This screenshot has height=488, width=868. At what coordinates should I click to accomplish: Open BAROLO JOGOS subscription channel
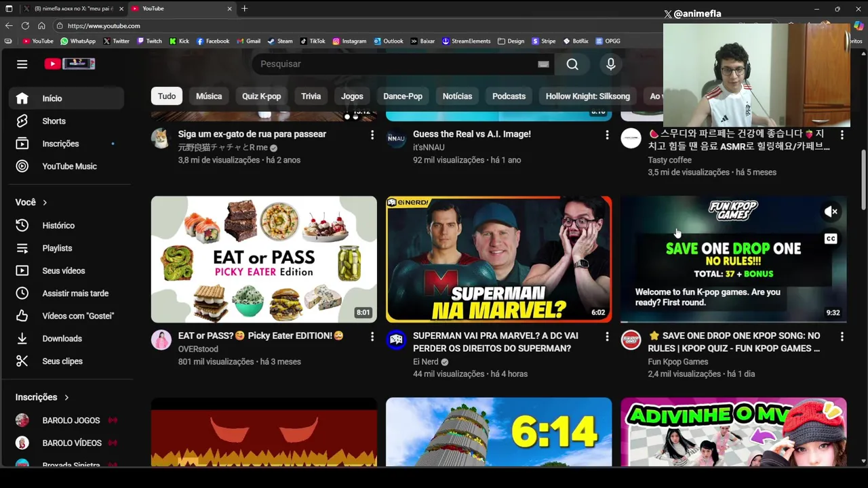tap(66, 420)
